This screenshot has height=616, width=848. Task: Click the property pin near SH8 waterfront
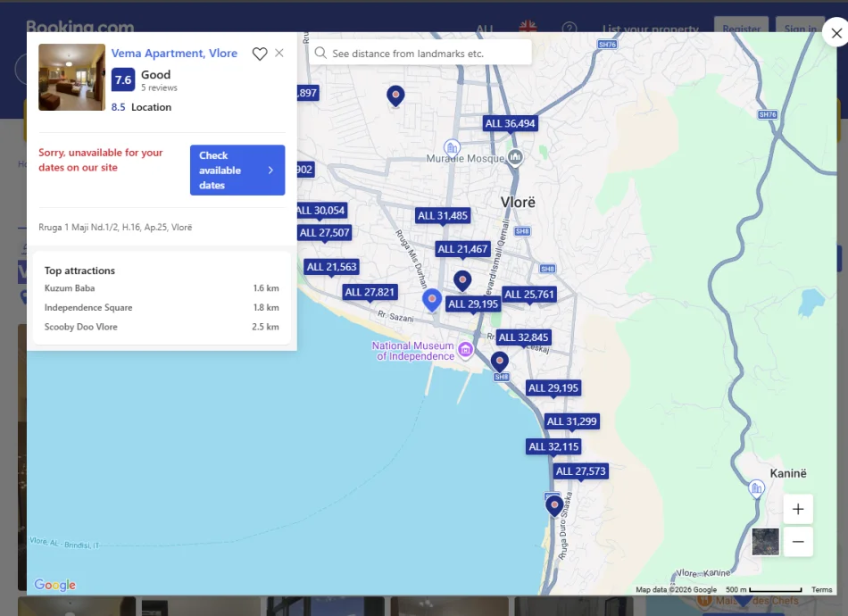500,362
